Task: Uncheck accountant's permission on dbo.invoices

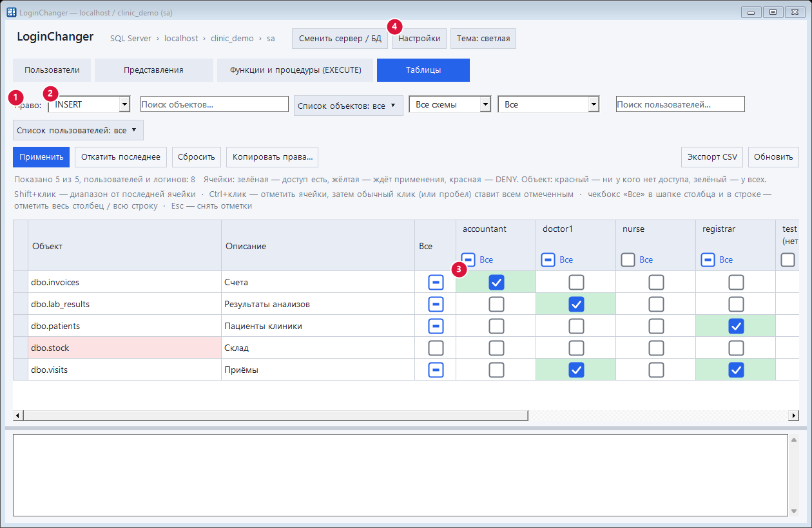Action: 496,282
